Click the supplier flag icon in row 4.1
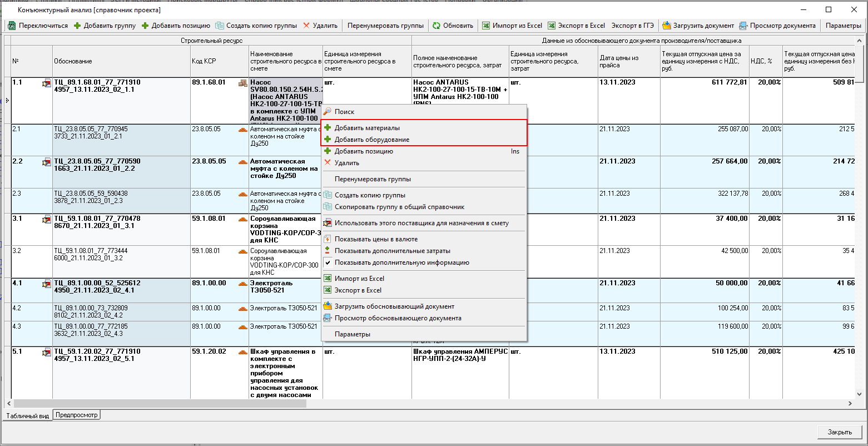 point(46,284)
